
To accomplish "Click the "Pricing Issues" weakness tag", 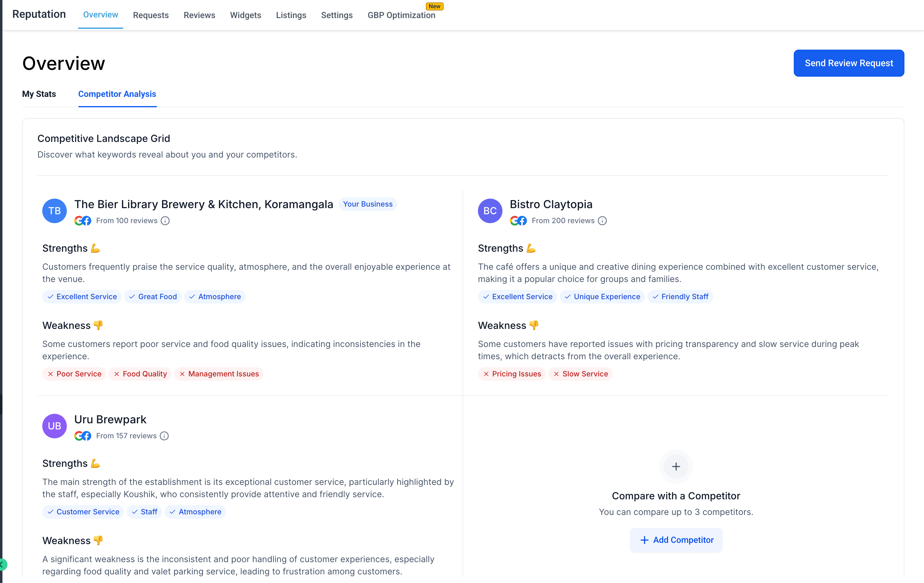I will [512, 374].
